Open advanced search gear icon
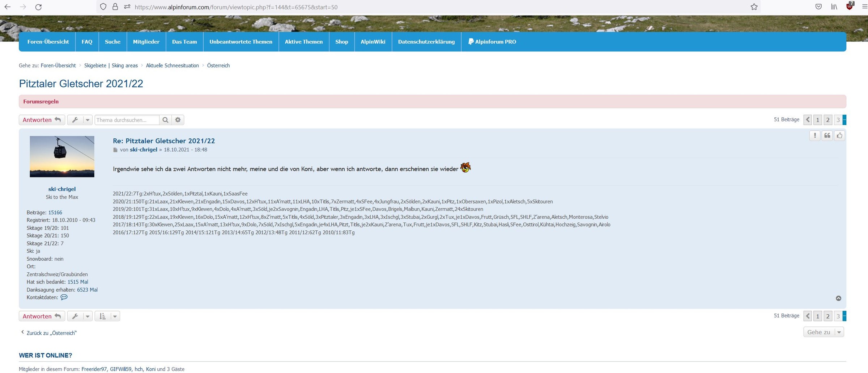 coord(178,120)
